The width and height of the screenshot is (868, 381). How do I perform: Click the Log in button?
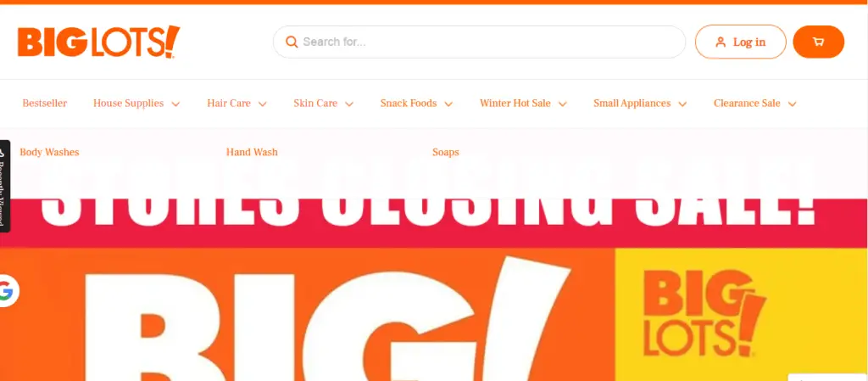[741, 42]
